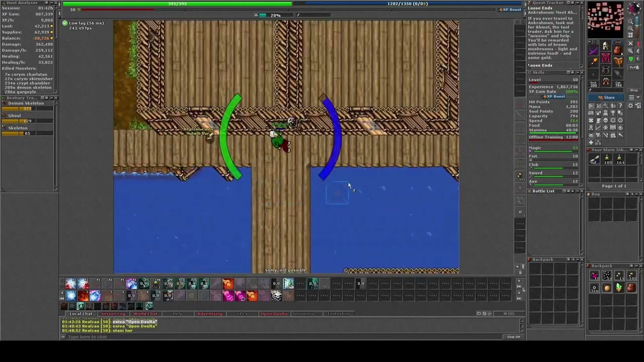
Task: Toggle the crossed swords offensive mode
Action: (630, 44)
